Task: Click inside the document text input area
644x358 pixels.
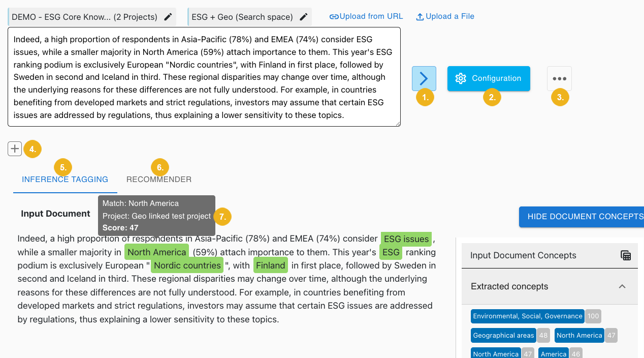Action: point(203,76)
